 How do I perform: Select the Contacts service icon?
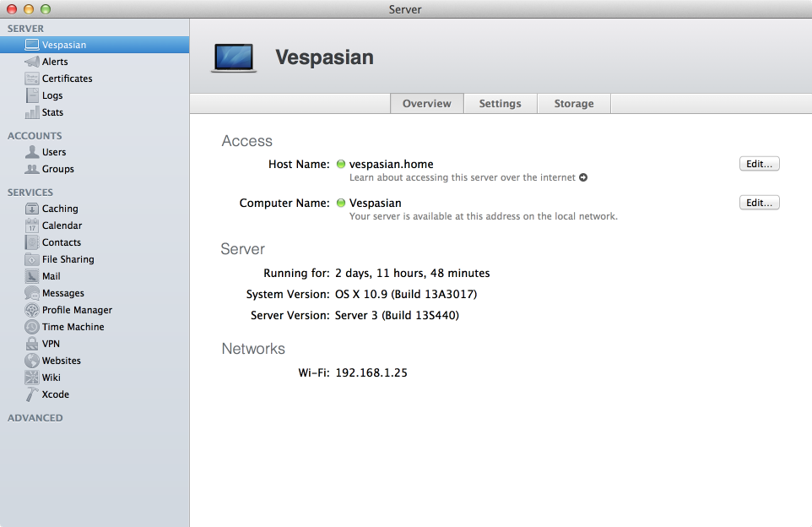(31, 242)
